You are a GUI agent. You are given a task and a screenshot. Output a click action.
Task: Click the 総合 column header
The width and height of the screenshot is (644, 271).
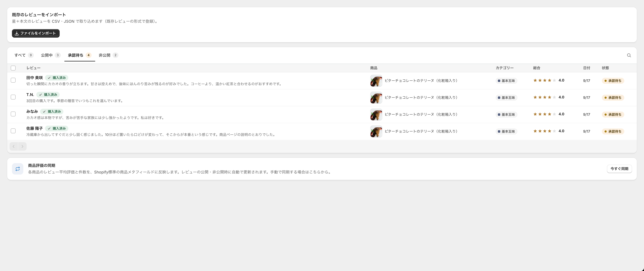click(x=537, y=68)
